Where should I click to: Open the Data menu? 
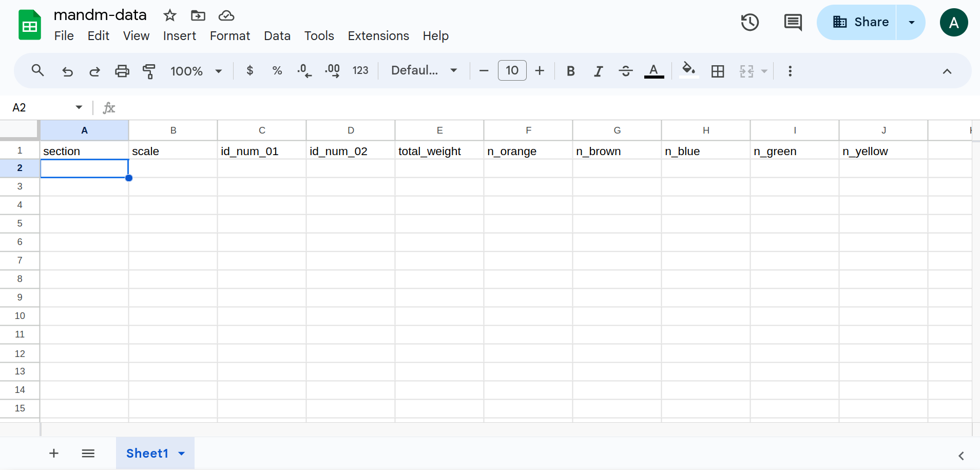tap(277, 36)
